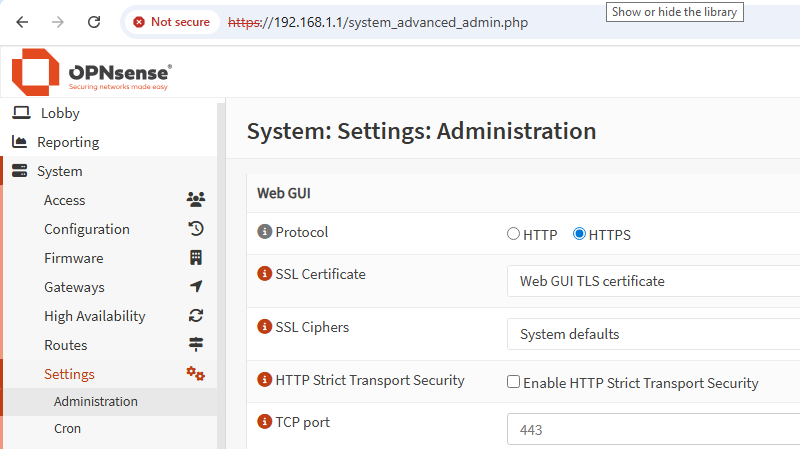Screen dimensions: 800x449
Task: Click the Web GUI section header
Action: pyautogui.click(x=284, y=193)
